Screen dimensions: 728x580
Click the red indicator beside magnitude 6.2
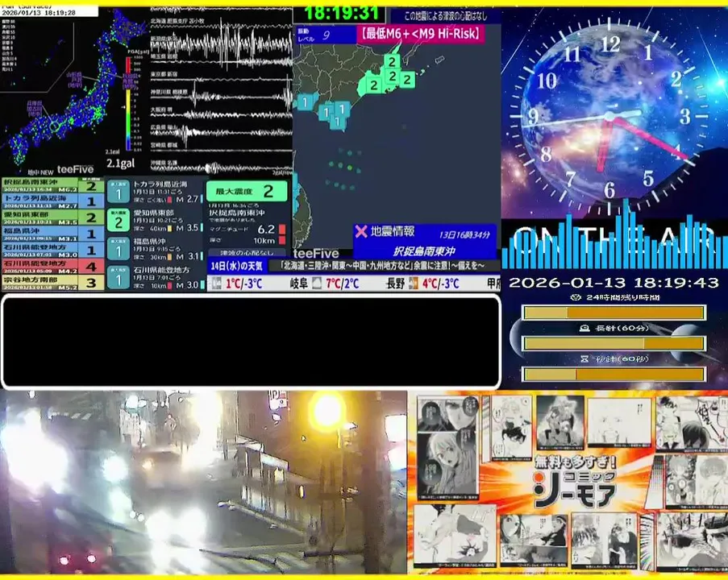coord(282,230)
